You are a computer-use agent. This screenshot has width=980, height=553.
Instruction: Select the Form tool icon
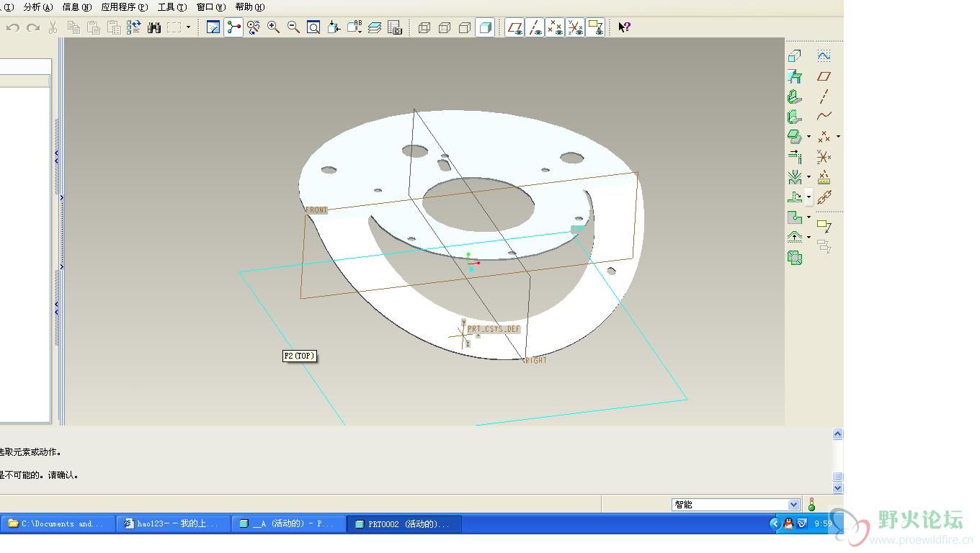(794, 237)
